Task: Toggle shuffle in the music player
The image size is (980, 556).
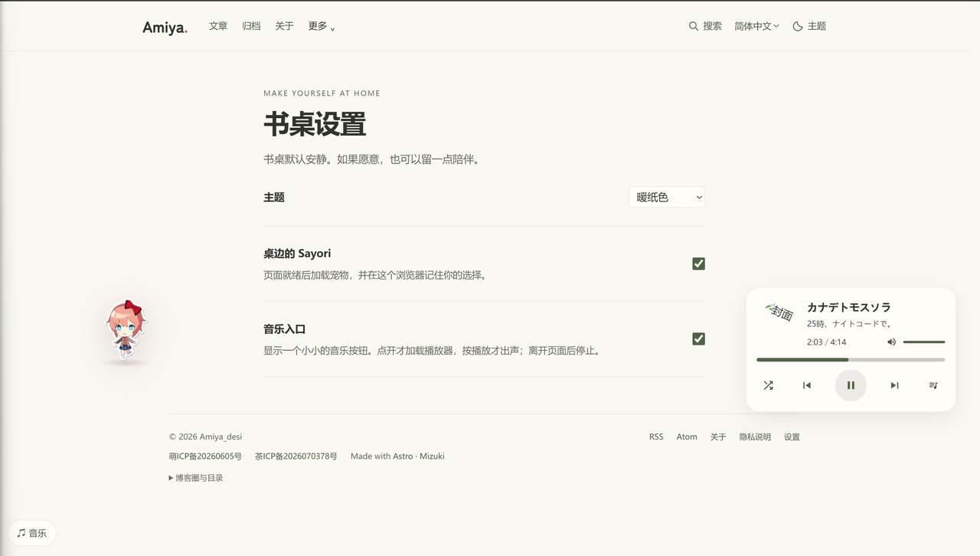Action: click(x=768, y=385)
